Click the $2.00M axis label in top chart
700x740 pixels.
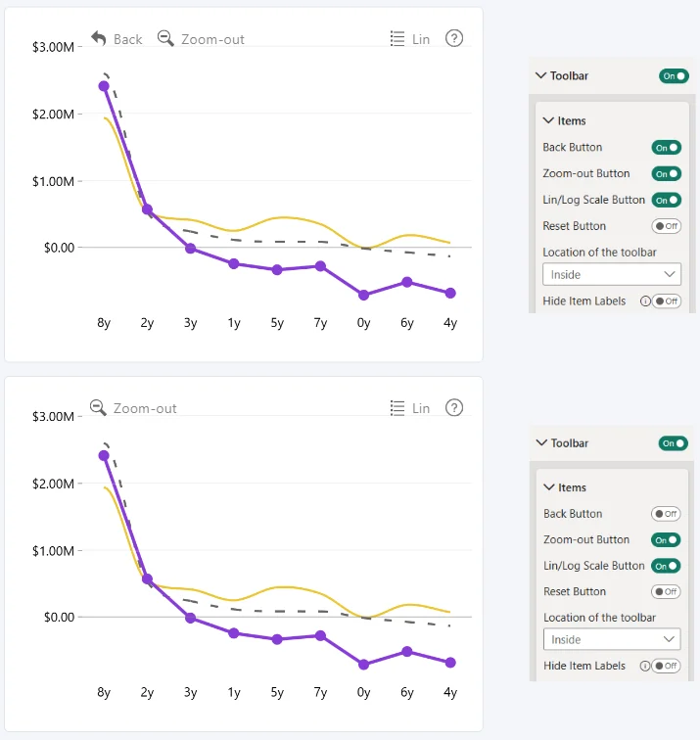click(53, 115)
